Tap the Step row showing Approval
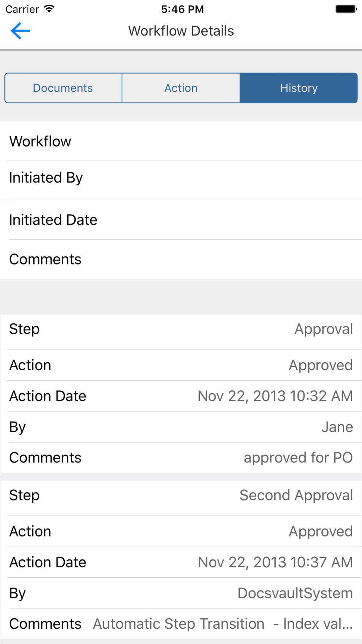Image resolution: width=362 pixels, height=644 pixels. coord(181,329)
